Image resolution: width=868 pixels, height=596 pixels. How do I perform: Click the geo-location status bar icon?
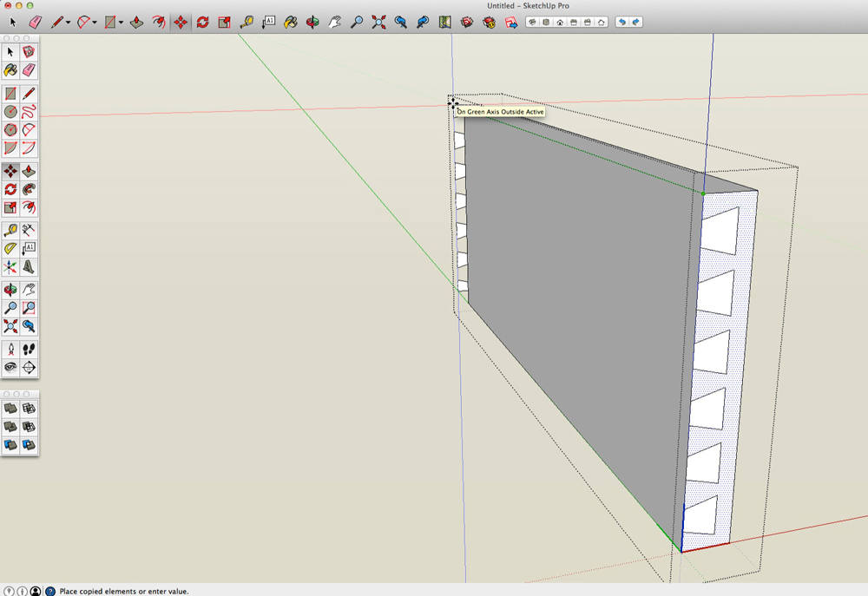coord(8,591)
